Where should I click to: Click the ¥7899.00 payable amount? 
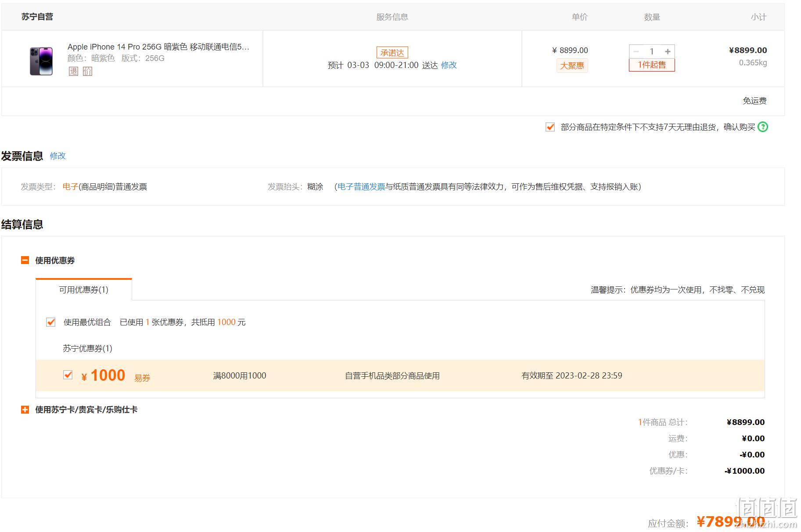731,521
